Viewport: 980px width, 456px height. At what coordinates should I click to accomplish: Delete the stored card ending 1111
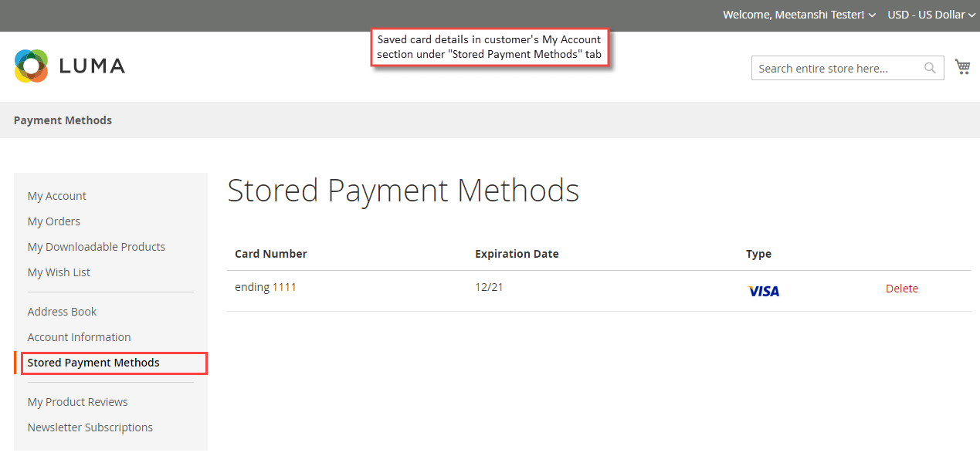tap(901, 288)
